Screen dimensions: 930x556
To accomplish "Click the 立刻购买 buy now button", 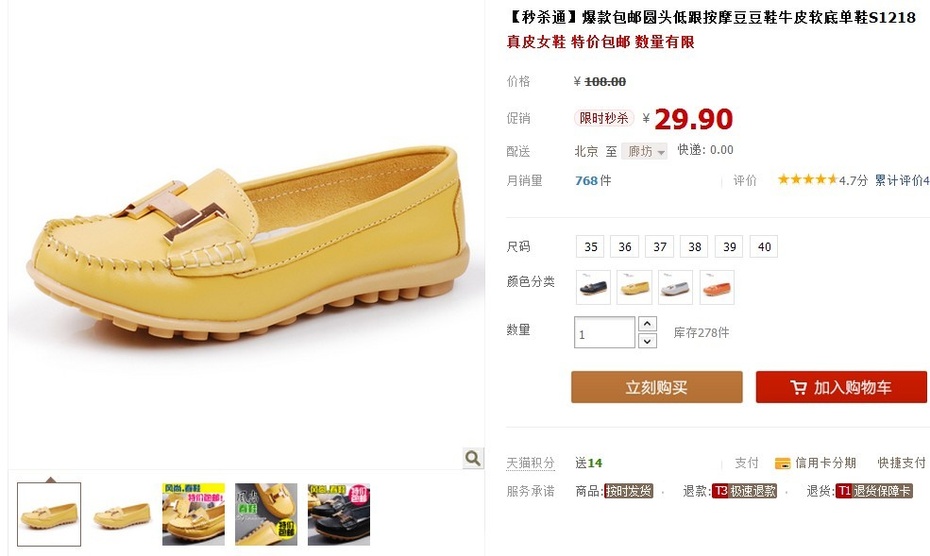I will pyautogui.click(x=657, y=387).
